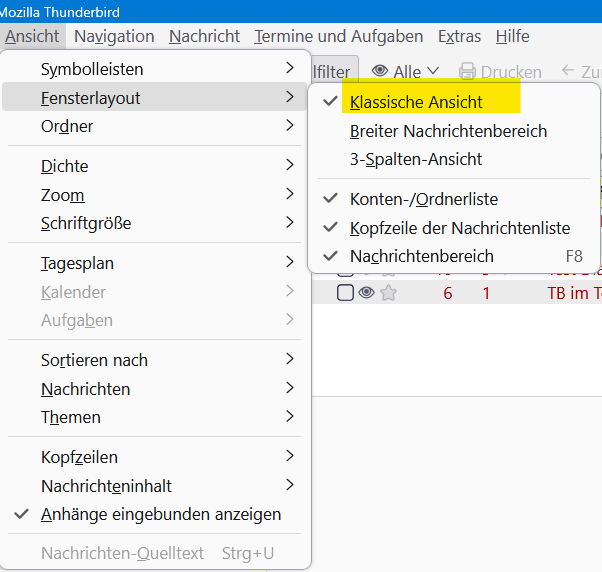602x572 pixels.
Task: Open the Navigation menu
Action: (x=114, y=36)
